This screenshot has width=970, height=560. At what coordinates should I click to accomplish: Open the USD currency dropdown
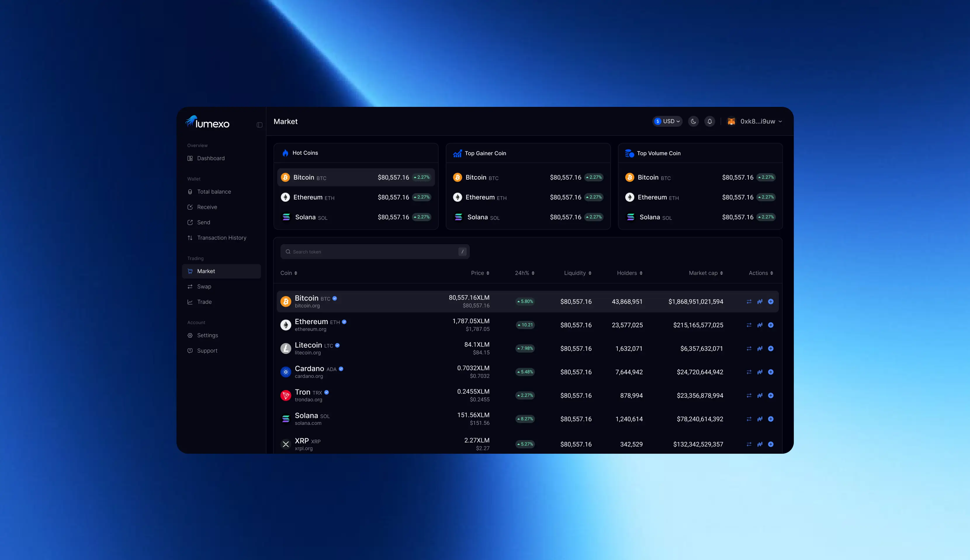tap(668, 121)
